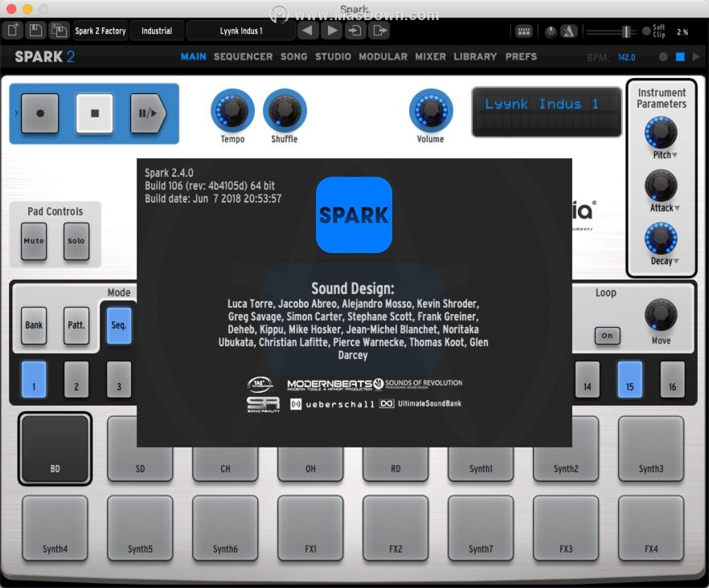Open the Decay parameter dropdown arrow
The height and width of the screenshot is (588, 709).
(677, 261)
